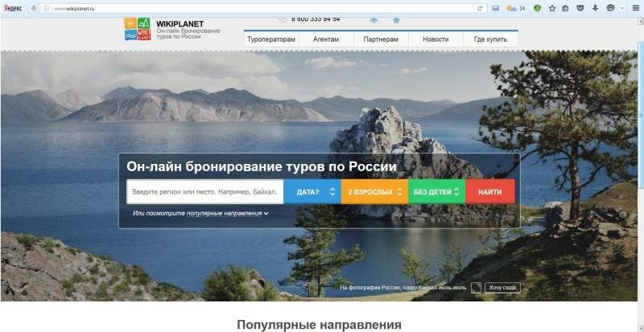Open the 2 ВЗРОСЛЫХ adults dropdown
This screenshot has height=332, width=644.
[374, 191]
